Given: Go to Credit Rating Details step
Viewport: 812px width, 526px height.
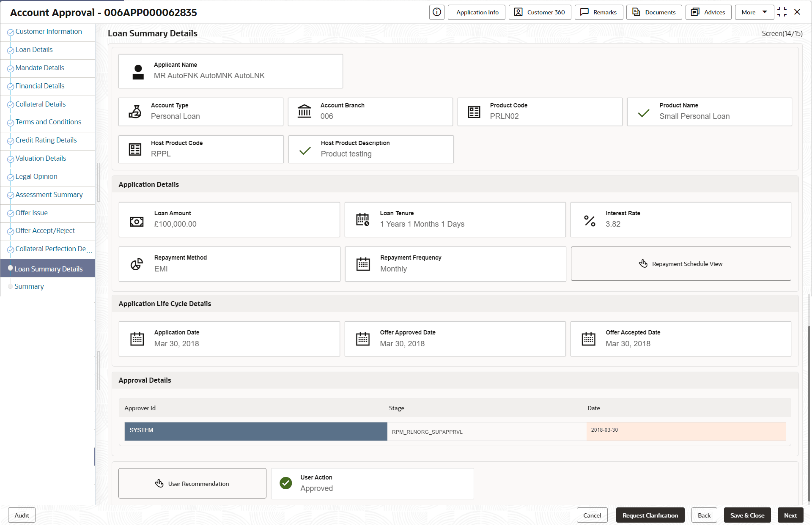Looking at the screenshot, I should click(x=46, y=140).
